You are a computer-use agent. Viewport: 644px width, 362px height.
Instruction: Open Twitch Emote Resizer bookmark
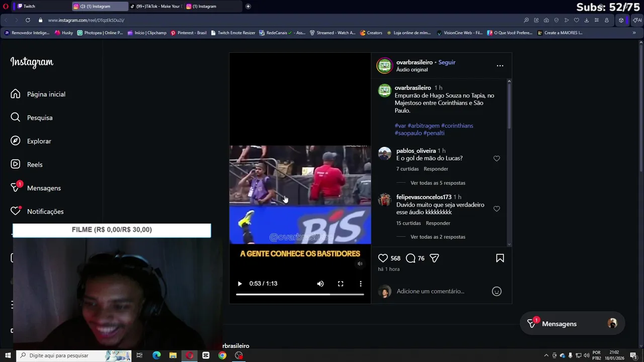coord(233,33)
